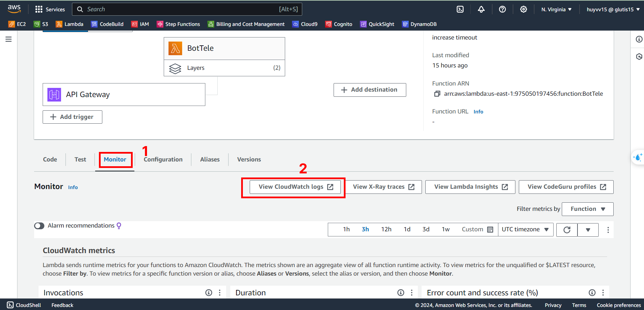This screenshot has width=644, height=310.
Task: Open Error count widget three-dot menu
Action: coord(603,293)
